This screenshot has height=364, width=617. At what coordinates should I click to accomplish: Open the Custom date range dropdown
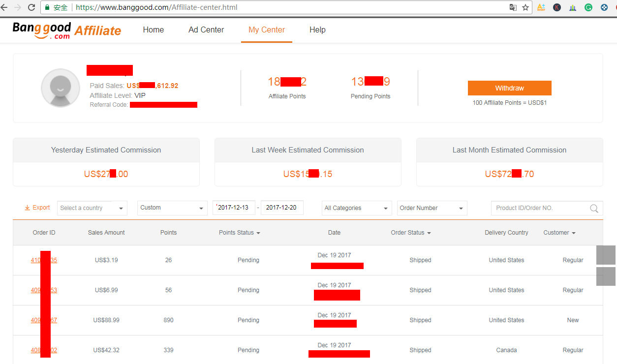173,208
